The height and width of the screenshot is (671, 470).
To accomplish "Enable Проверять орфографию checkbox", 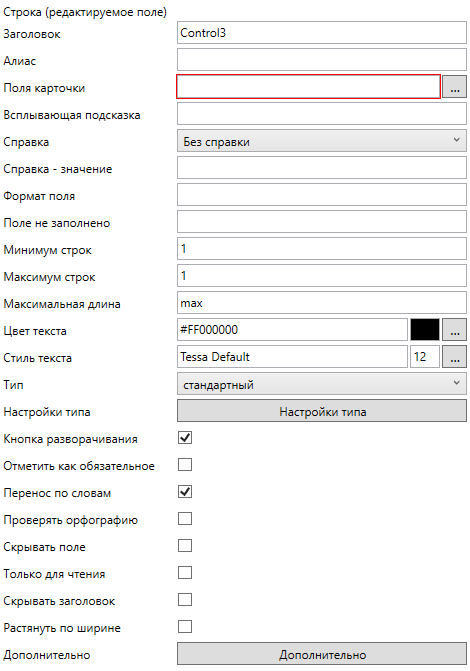I will 185,519.
